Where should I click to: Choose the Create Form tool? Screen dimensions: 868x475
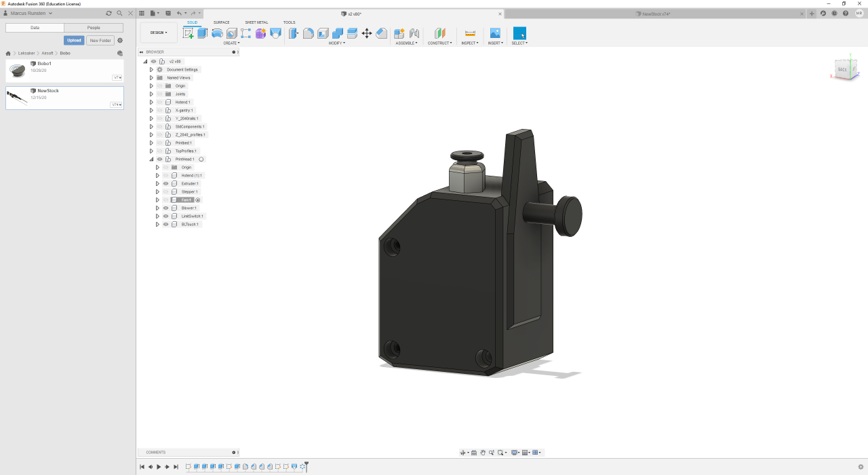pos(261,33)
